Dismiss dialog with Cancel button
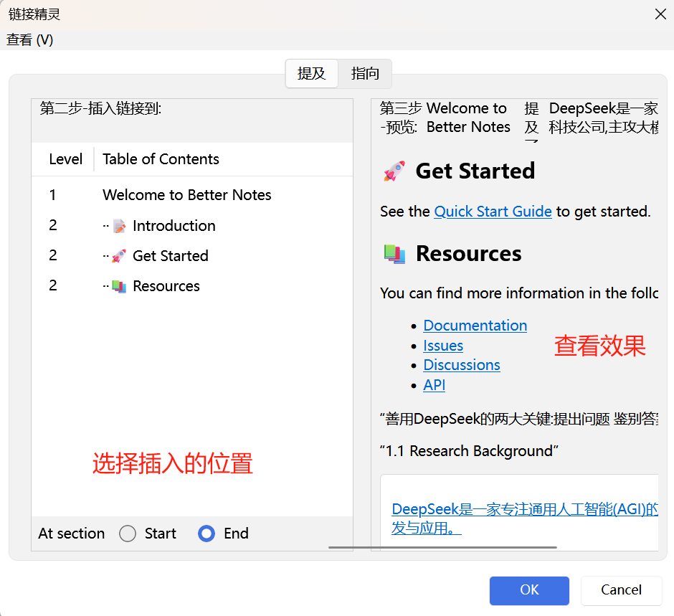The image size is (674, 616). pos(621,590)
